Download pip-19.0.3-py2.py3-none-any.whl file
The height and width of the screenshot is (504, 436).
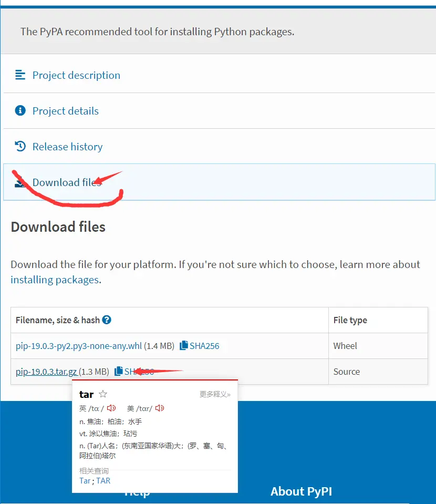[x=79, y=346]
